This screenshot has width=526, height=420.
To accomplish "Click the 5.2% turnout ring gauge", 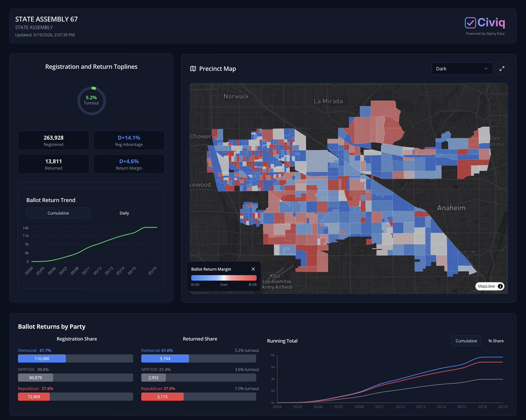I will 91,100.
